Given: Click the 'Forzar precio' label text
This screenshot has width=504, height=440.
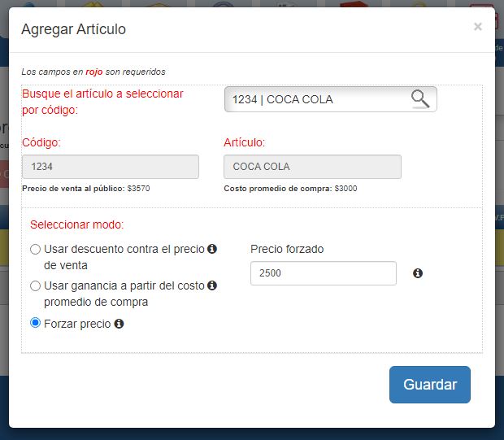Looking at the screenshot, I should pyautogui.click(x=77, y=324).
